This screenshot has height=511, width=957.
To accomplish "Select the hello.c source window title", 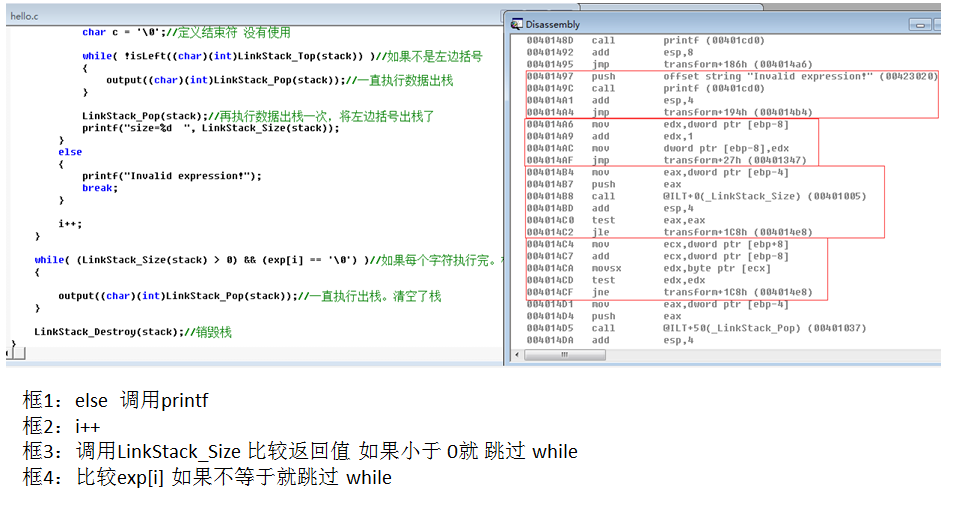I will coord(24,16).
